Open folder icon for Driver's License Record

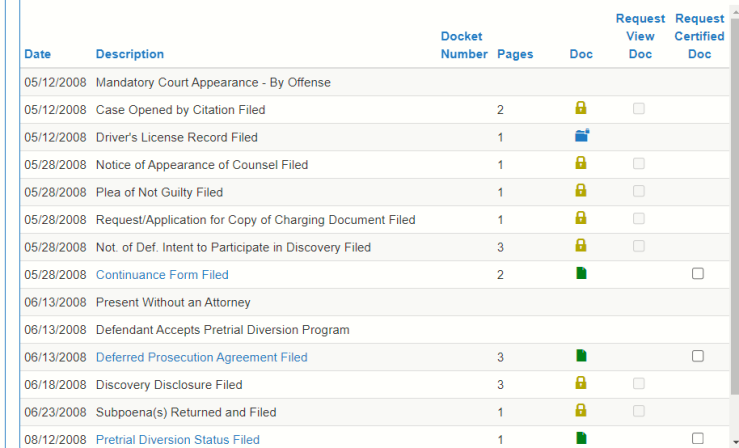pyautogui.click(x=582, y=137)
